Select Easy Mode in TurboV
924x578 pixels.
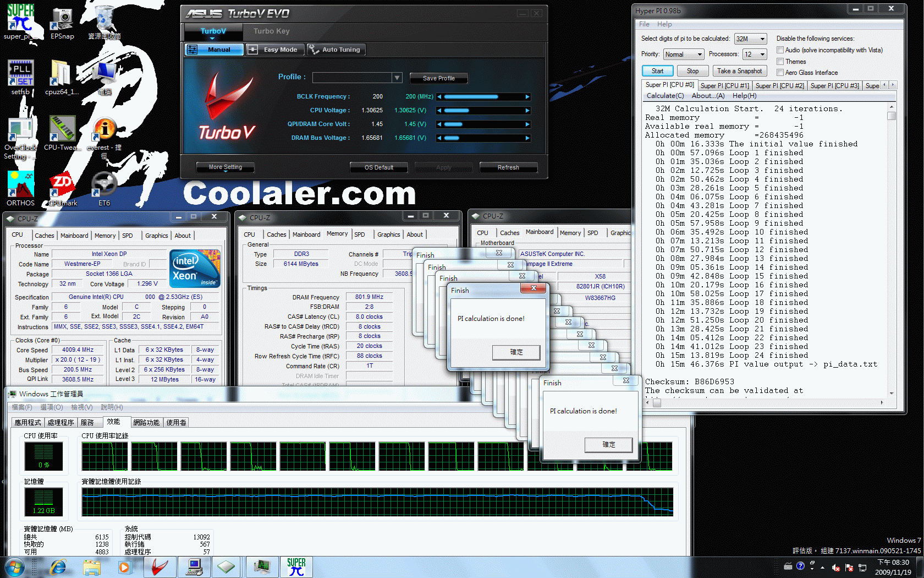pyautogui.click(x=274, y=50)
